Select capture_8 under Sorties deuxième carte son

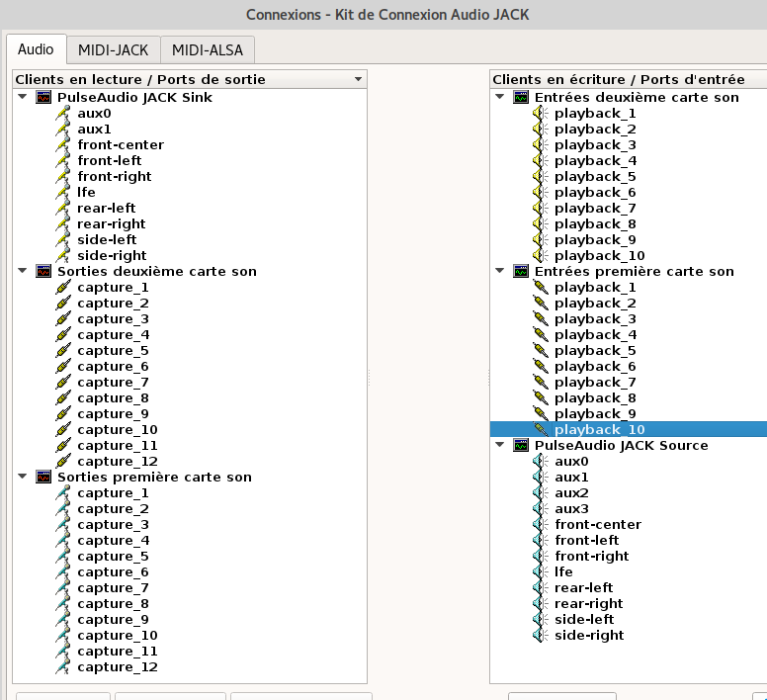113,398
